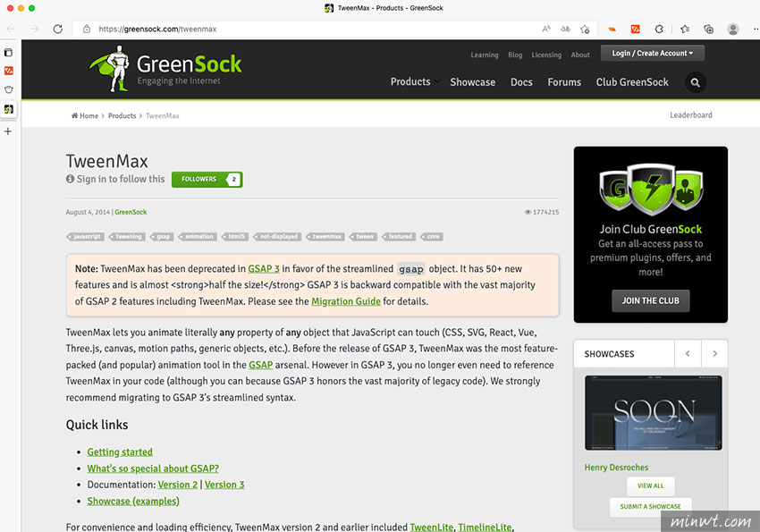The height and width of the screenshot is (532, 760).
Task: Click the browser back arrow
Action: (x=10, y=30)
